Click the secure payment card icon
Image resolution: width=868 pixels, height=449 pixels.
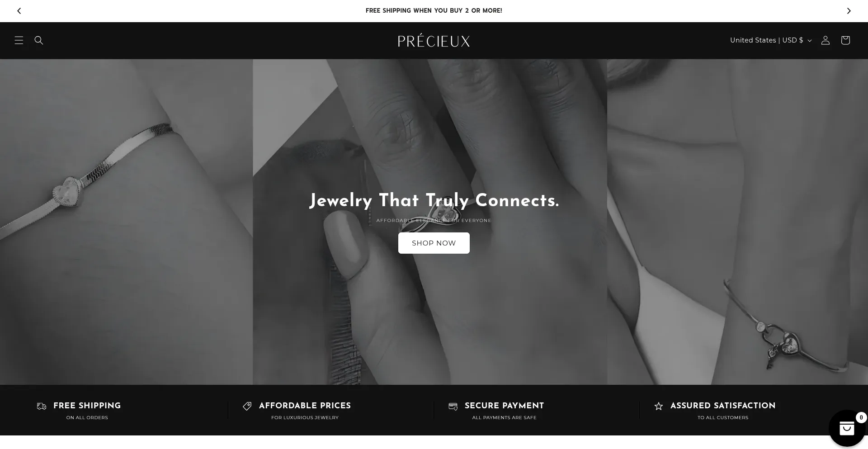(453, 406)
